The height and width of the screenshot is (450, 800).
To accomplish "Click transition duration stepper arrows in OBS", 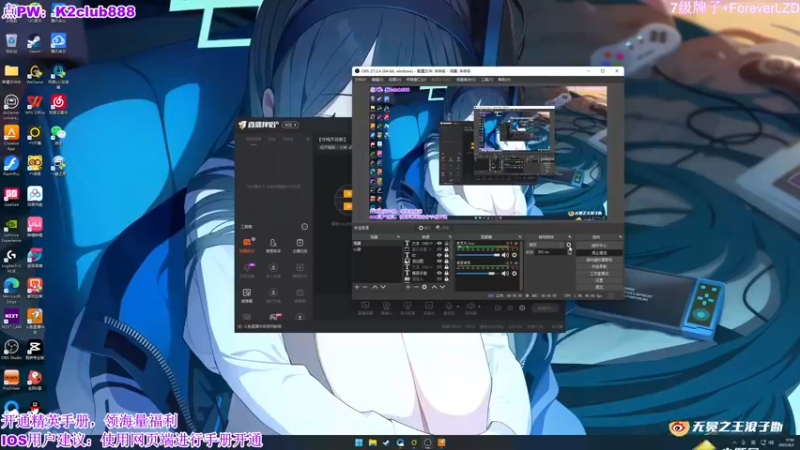I will pyautogui.click(x=569, y=252).
